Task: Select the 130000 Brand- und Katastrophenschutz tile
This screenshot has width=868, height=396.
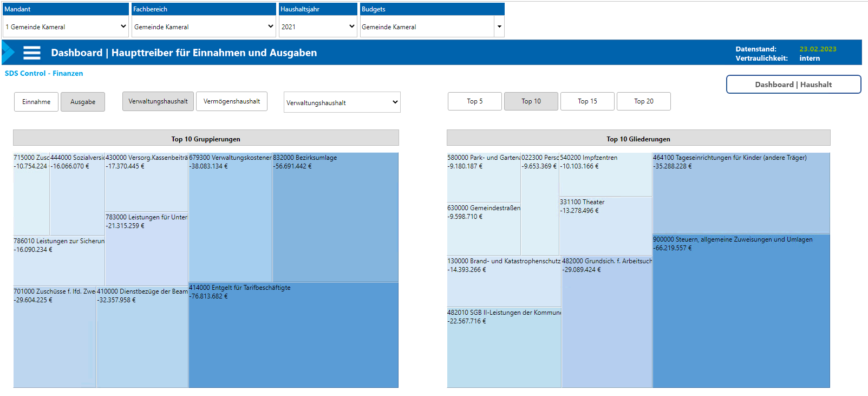Action: pyautogui.click(x=504, y=281)
